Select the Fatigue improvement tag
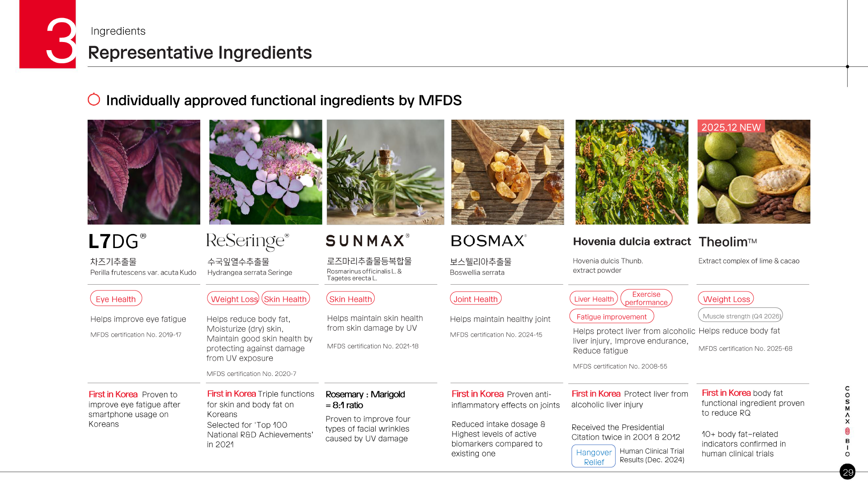This screenshot has height=488, width=868. click(611, 316)
